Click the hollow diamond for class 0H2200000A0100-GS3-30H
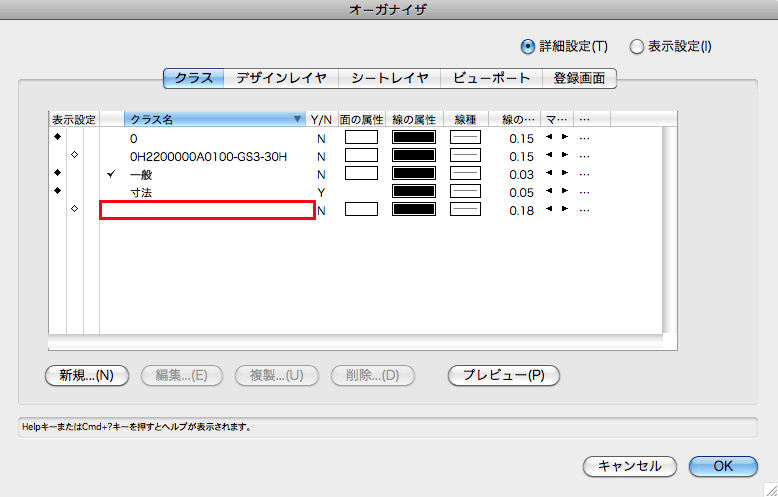The width and height of the screenshot is (778, 497). (74, 156)
